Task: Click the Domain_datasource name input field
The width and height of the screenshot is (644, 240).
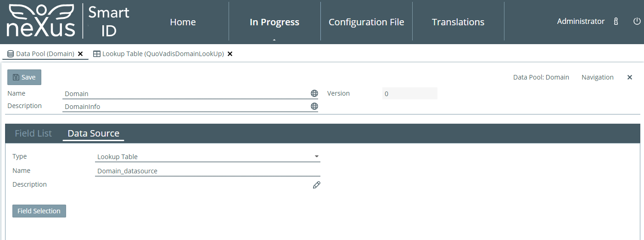Action: tap(207, 171)
